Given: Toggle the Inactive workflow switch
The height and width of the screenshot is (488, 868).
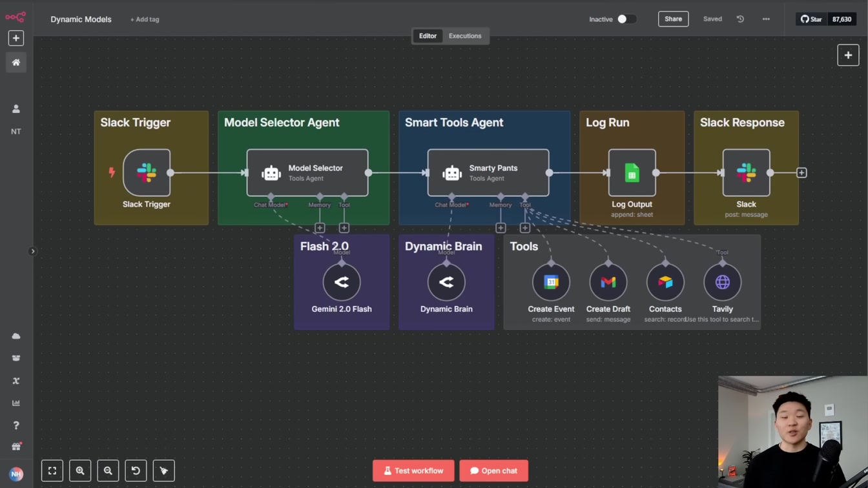Looking at the screenshot, I should pos(626,19).
